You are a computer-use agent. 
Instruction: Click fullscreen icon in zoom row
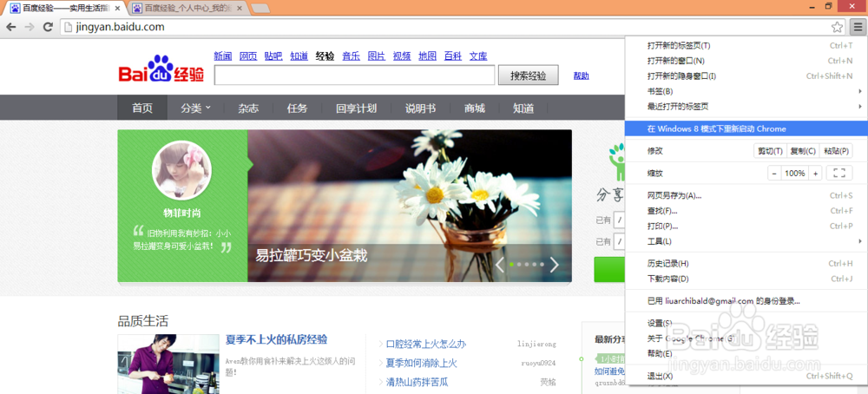(x=839, y=174)
